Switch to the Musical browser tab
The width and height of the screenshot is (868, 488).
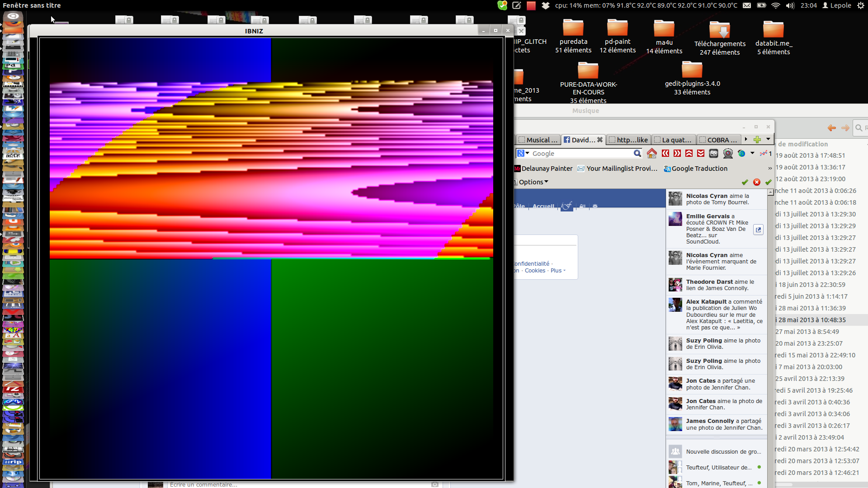(x=538, y=140)
